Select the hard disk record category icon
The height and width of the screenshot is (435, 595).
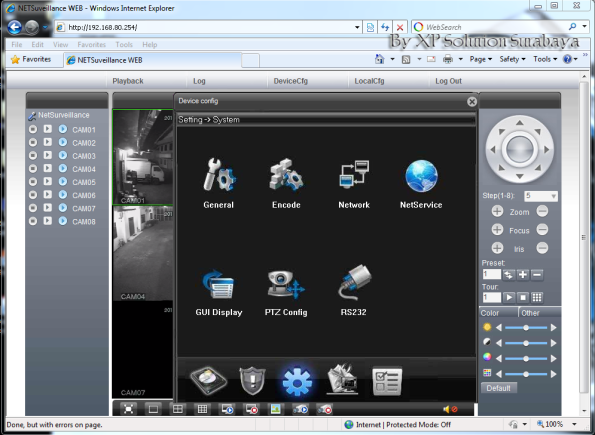[209, 380]
